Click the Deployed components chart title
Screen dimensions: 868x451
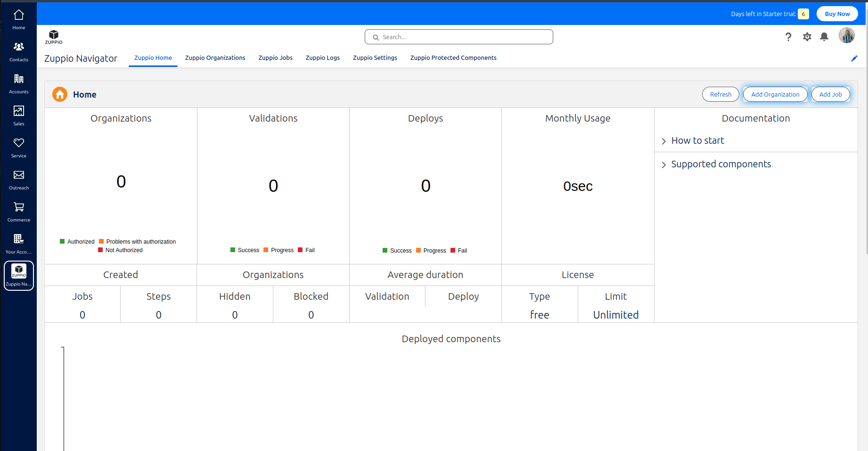[x=451, y=339]
